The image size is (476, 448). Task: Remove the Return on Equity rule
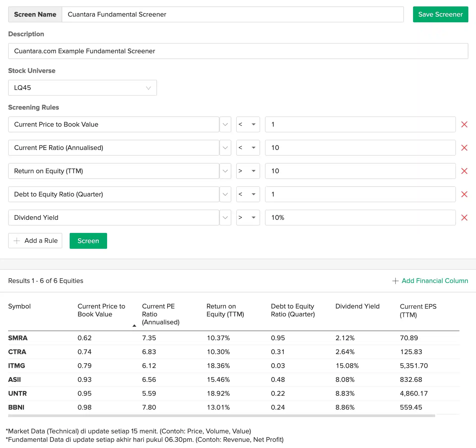464,171
